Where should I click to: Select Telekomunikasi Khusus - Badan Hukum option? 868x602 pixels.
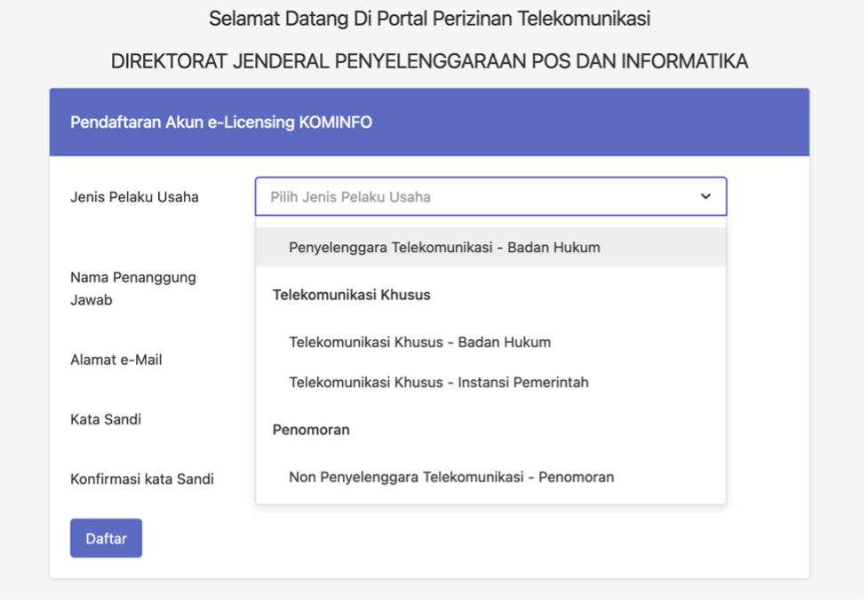pyautogui.click(x=490, y=343)
